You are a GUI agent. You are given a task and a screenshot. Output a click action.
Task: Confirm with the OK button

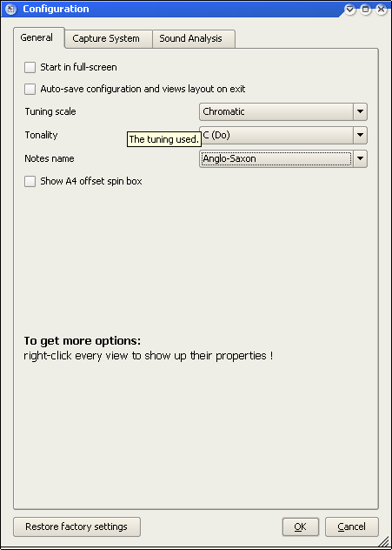301,527
